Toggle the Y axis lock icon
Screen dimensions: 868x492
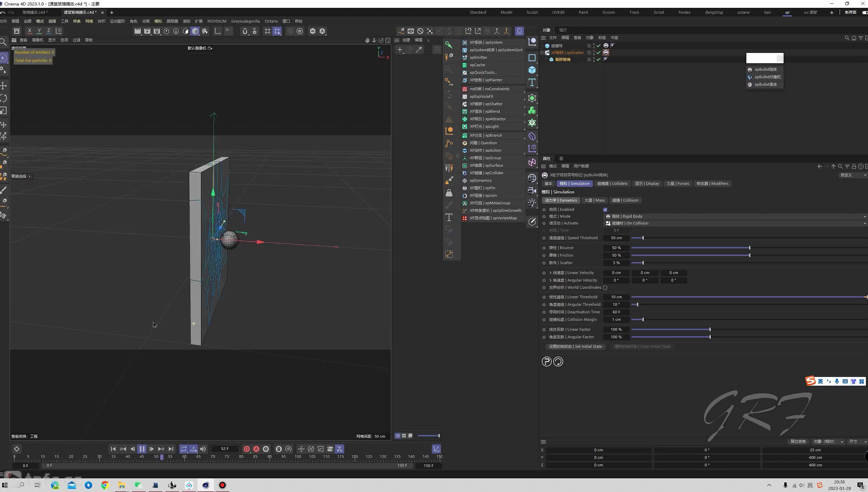[x=39, y=31]
